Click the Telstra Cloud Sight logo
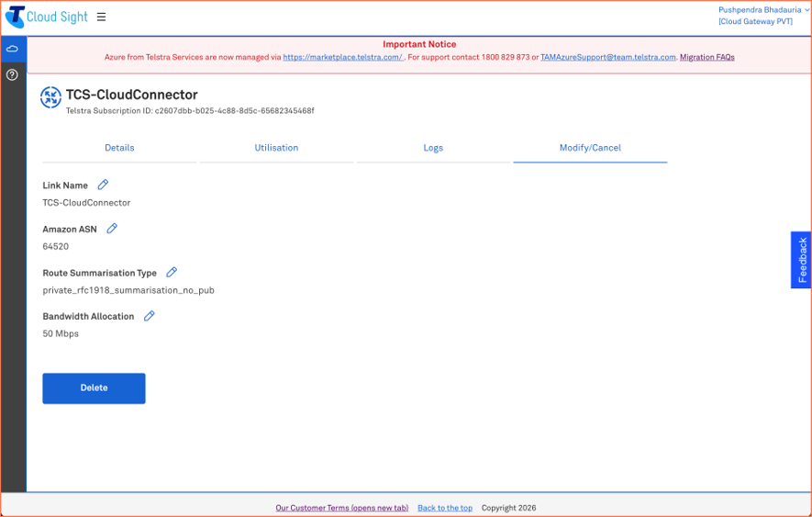The image size is (812, 517). pos(47,17)
